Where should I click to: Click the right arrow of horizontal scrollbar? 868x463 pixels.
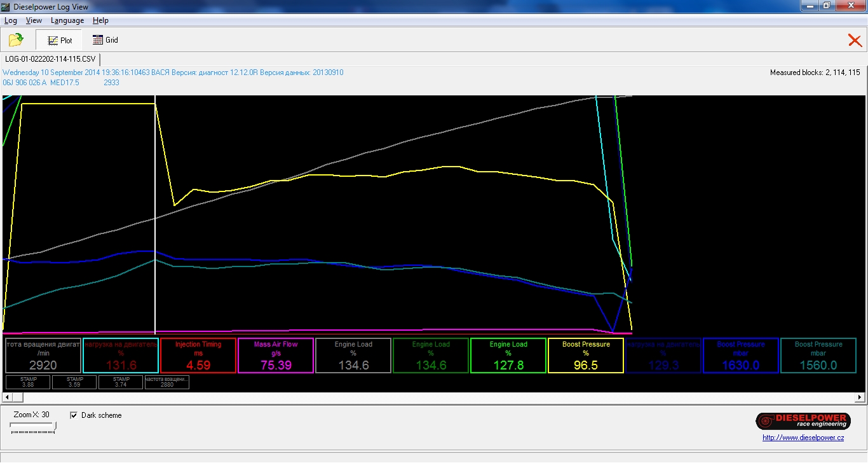pyautogui.click(x=860, y=397)
